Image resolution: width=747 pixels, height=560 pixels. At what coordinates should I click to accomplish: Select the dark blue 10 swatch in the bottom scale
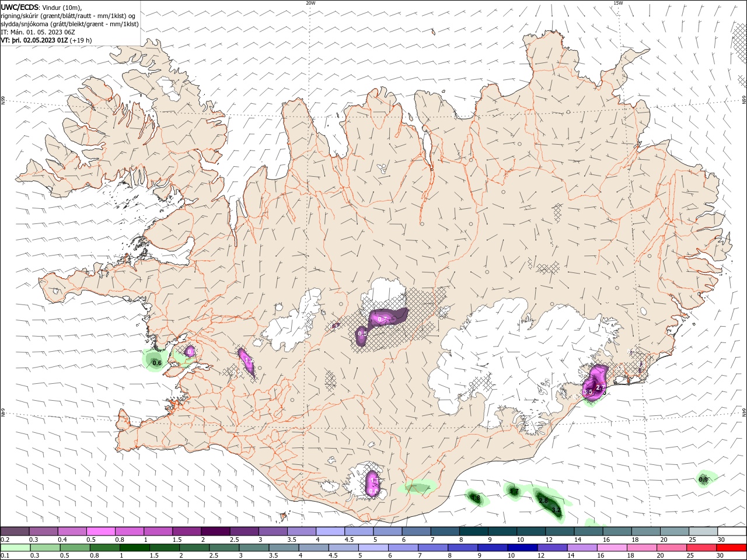pos(522,548)
